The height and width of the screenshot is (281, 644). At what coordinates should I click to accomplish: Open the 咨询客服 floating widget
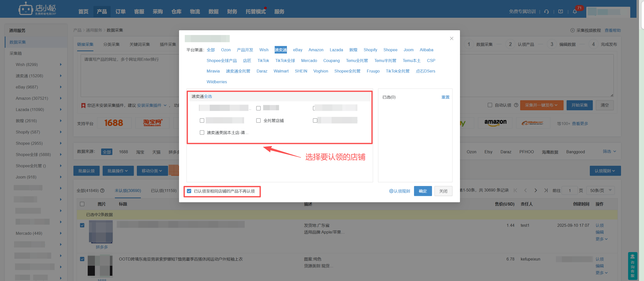click(x=633, y=265)
